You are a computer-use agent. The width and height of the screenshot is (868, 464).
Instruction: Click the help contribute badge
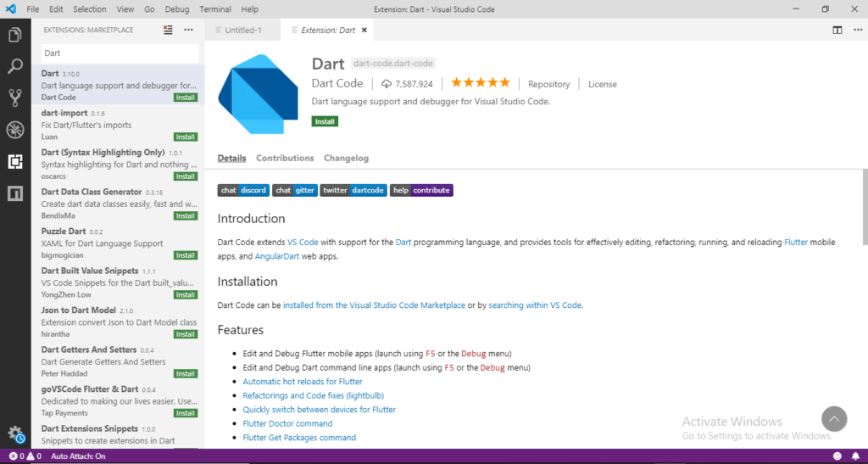(421, 190)
